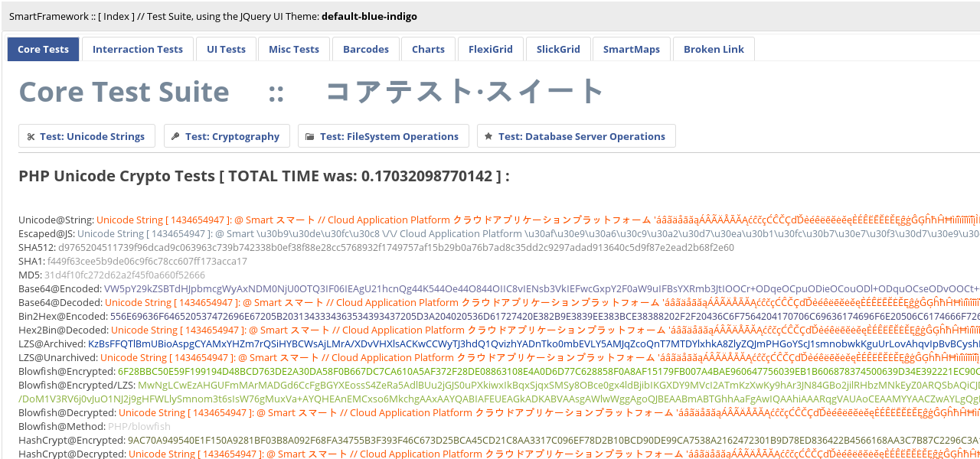Click the default-blue-indigo theme name in header
This screenshot has height=459, width=980.
[x=370, y=15]
